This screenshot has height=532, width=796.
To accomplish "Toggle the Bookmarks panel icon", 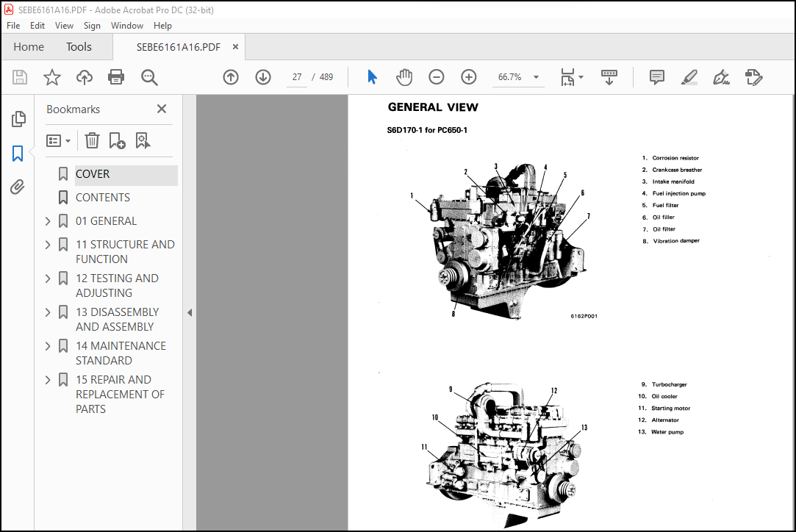I will coord(18,154).
